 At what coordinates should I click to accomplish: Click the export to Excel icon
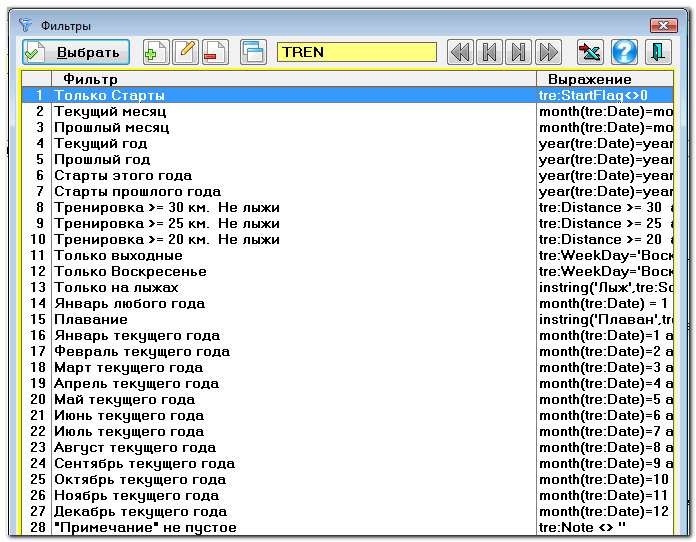pyautogui.click(x=590, y=52)
